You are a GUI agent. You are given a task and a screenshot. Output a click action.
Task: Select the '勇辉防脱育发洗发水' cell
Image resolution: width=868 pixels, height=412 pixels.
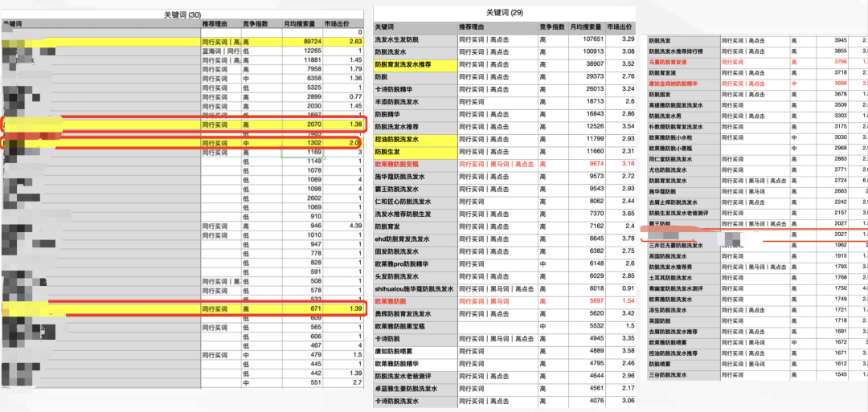pos(416,313)
